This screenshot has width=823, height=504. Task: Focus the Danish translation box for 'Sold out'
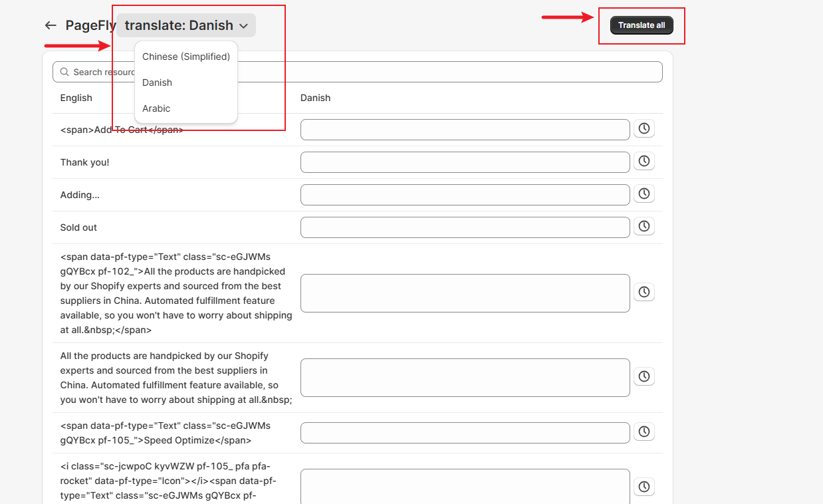pyautogui.click(x=465, y=227)
